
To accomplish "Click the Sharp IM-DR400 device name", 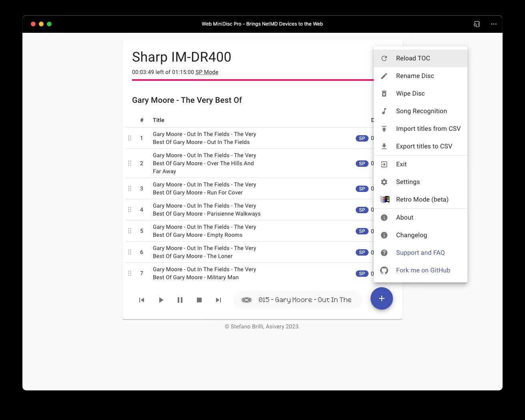I will click(x=182, y=57).
